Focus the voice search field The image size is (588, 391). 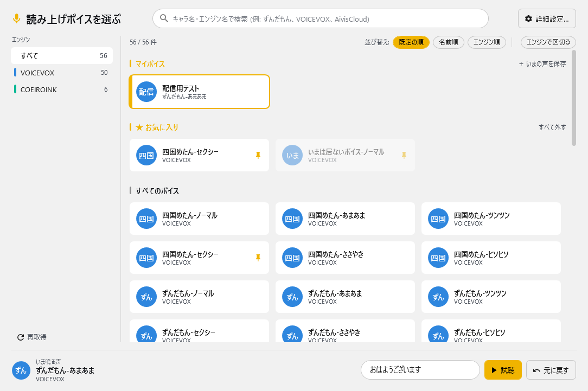click(320, 18)
